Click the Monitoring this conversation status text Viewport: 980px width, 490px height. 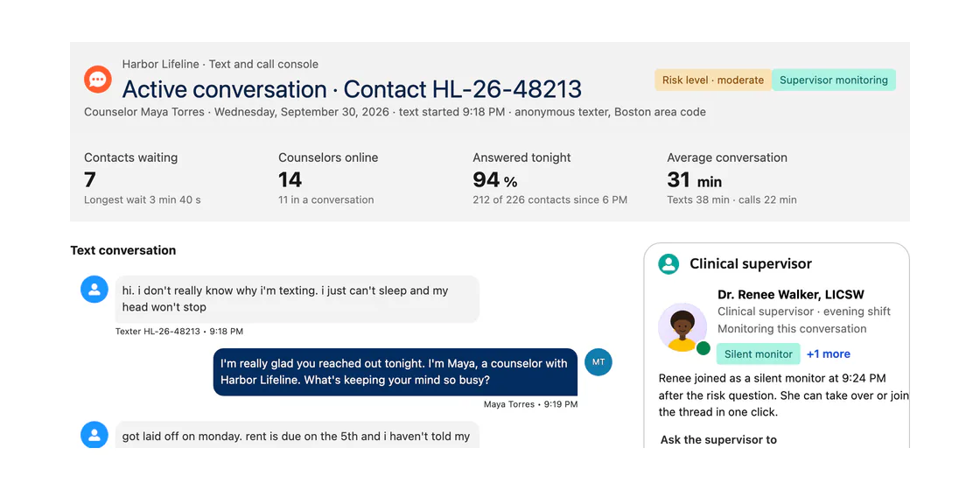pyautogui.click(x=792, y=329)
